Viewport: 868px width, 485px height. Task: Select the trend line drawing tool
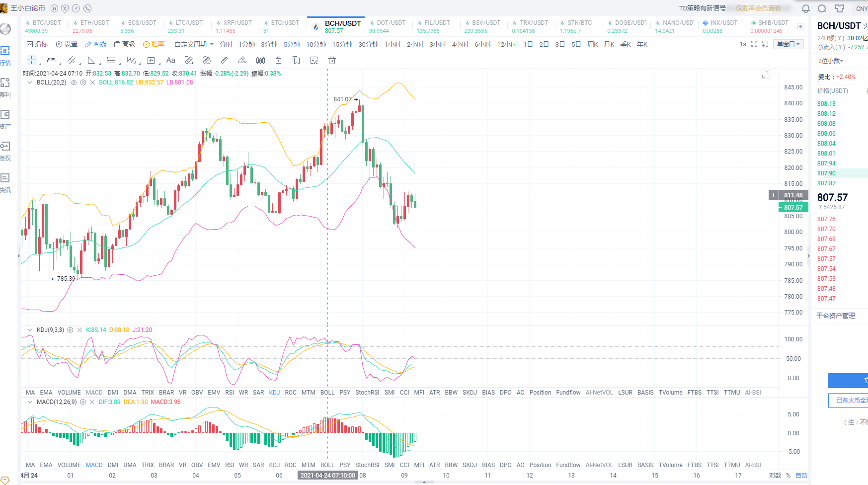[72, 60]
